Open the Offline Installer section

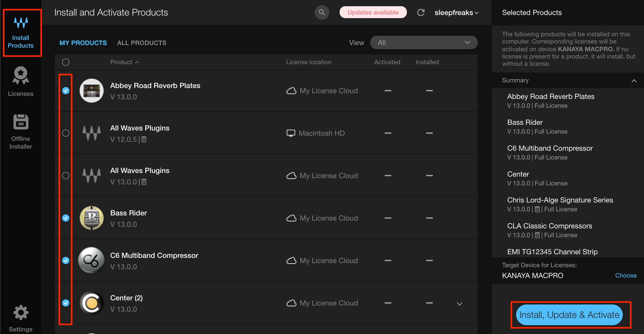pyautogui.click(x=21, y=132)
